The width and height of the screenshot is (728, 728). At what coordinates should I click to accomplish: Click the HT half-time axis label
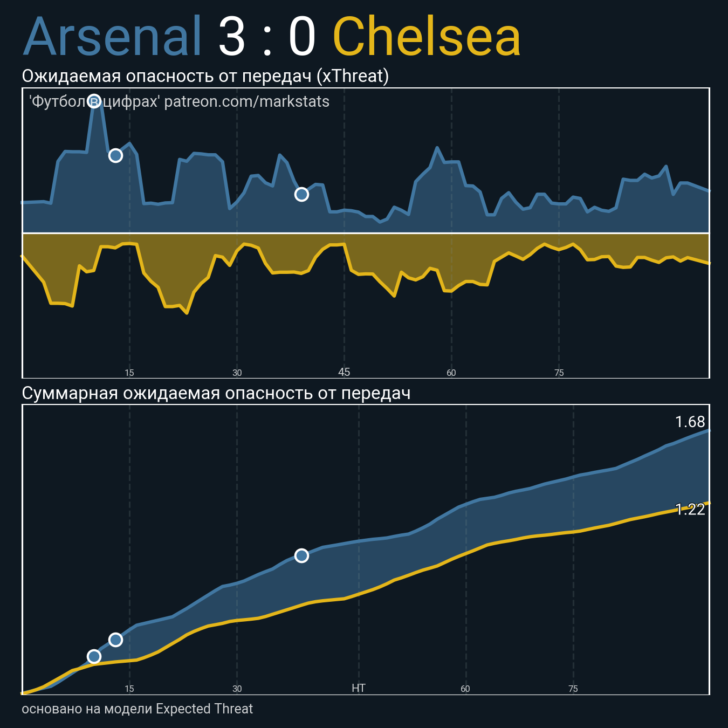[x=359, y=688]
